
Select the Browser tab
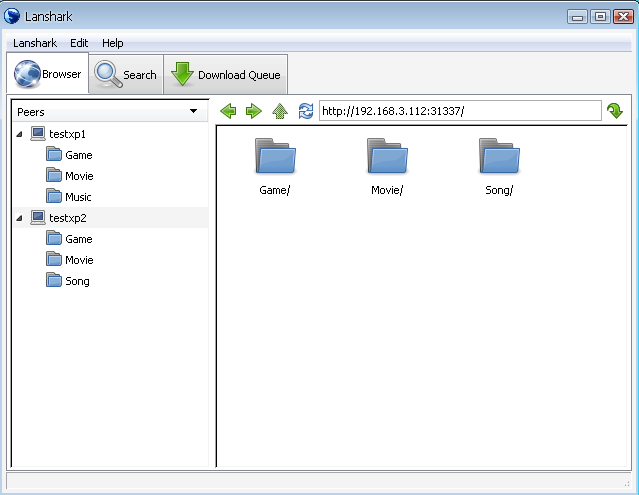48,75
